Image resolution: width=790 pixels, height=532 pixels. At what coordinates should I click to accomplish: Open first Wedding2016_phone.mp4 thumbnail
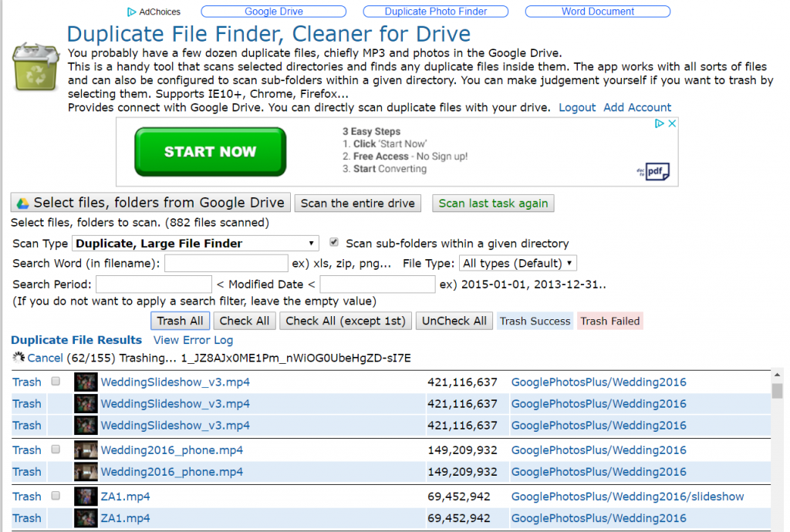86,450
